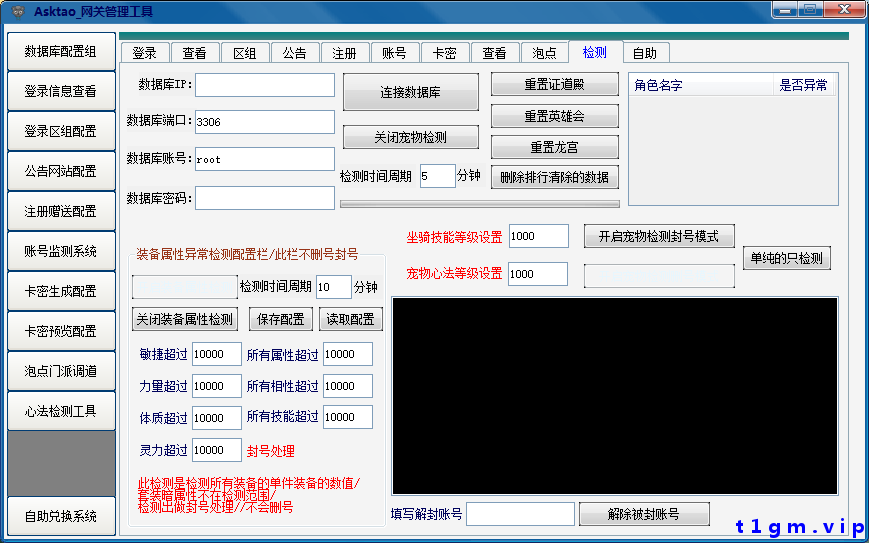Focus the 数据库IP input field
Screen dimensions: 869x543
tap(265, 85)
